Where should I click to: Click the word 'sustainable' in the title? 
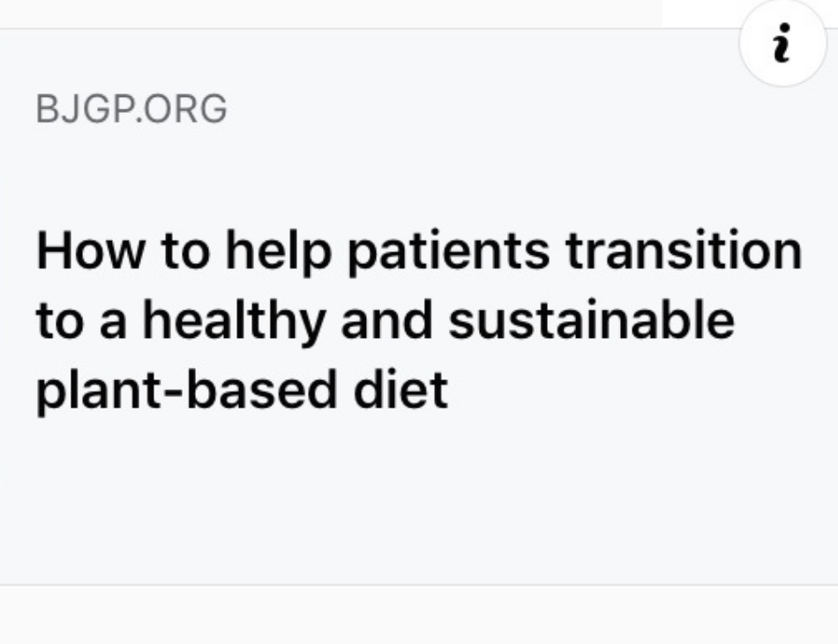(x=592, y=319)
